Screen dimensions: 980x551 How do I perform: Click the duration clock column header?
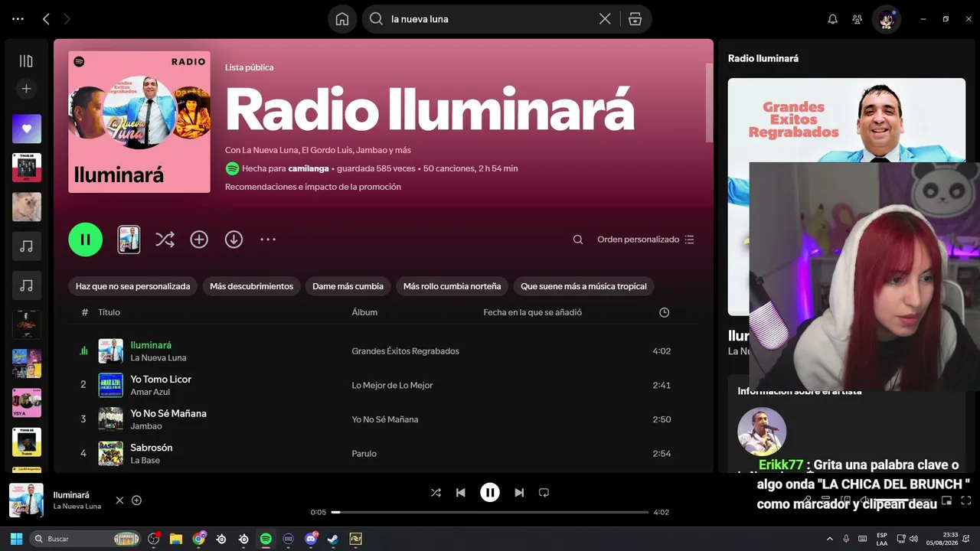(664, 312)
